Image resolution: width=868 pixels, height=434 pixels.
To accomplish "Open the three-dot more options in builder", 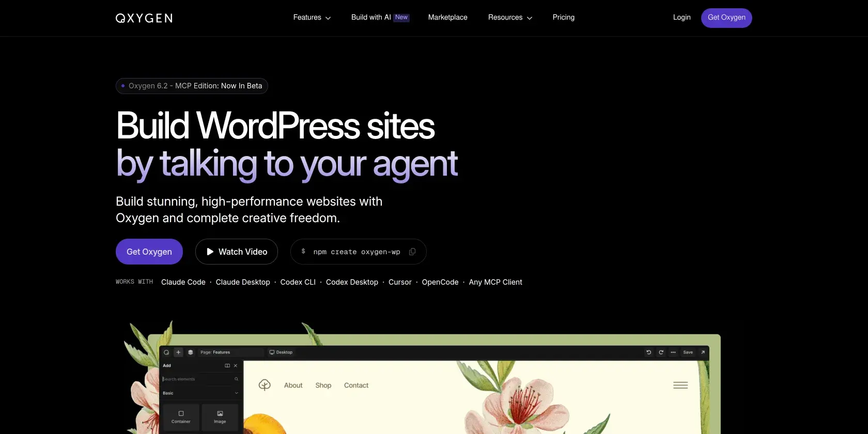I will [x=673, y=352].
